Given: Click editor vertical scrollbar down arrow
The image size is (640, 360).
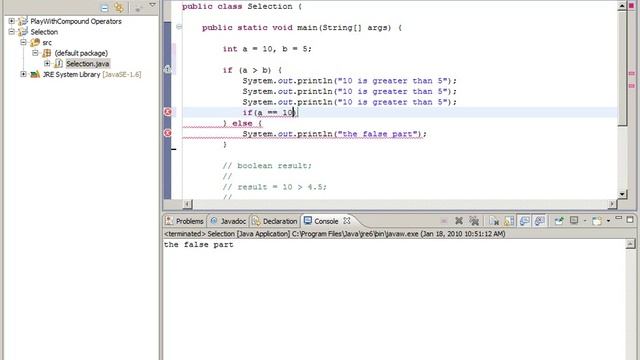Looking at the screenshot, I should click(x=622, y=194).
